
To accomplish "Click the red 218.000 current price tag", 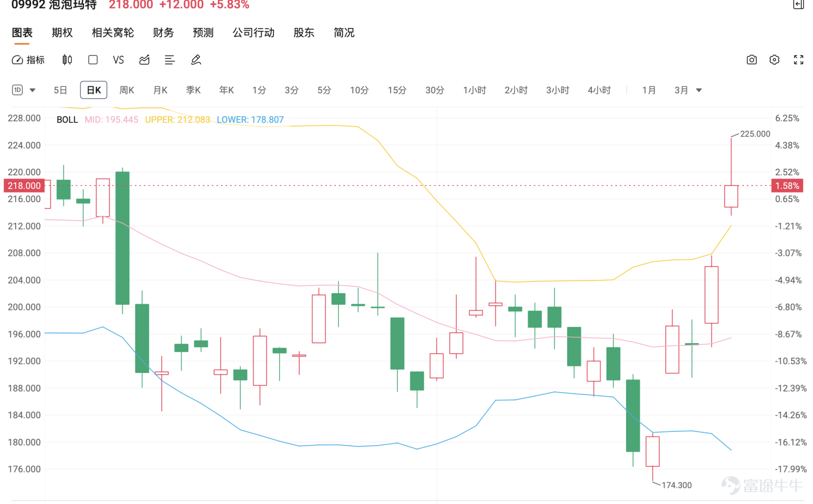I will click(x=24, y=186).
